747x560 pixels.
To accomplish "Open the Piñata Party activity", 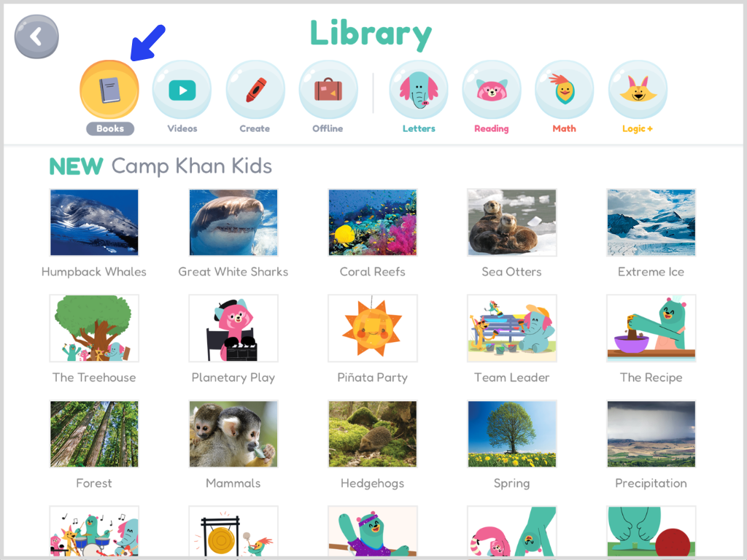I will 372,328.
